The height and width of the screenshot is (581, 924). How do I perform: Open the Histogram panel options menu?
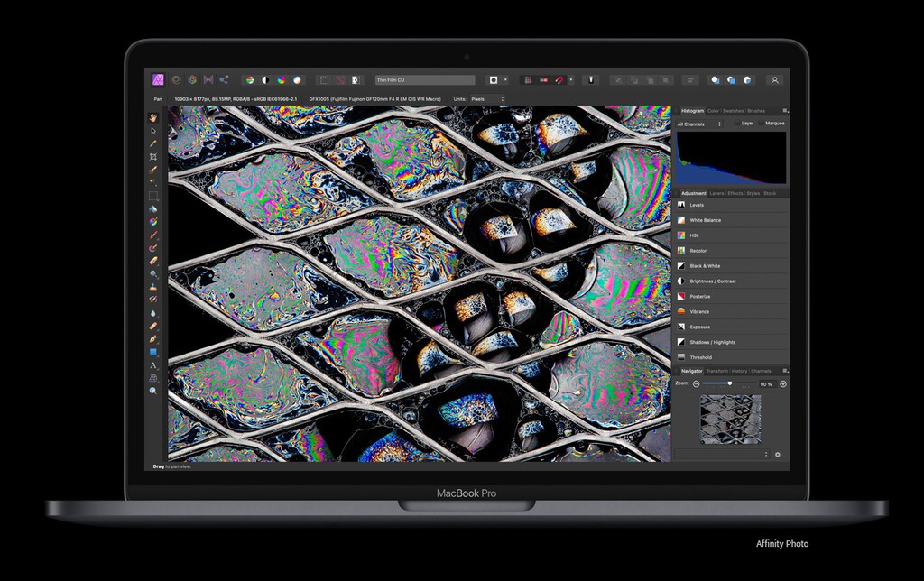click(785, 111)
